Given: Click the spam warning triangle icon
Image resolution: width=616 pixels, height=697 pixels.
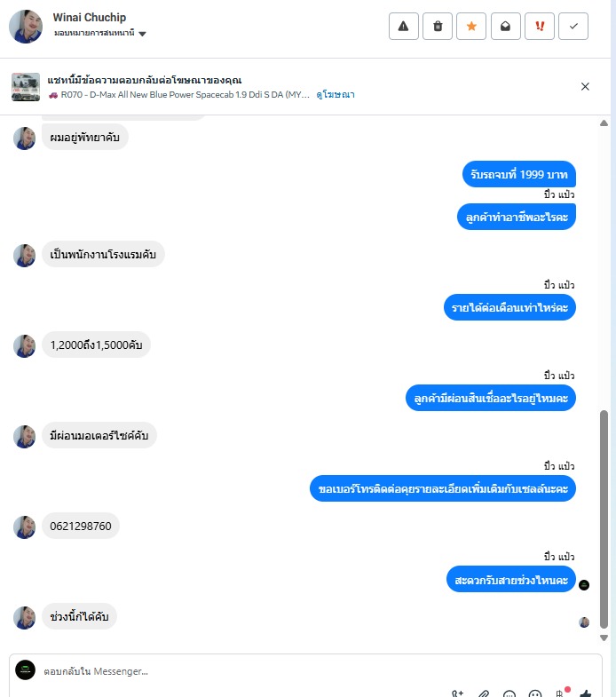Looking at the screenshot, I should pos(403,27).
